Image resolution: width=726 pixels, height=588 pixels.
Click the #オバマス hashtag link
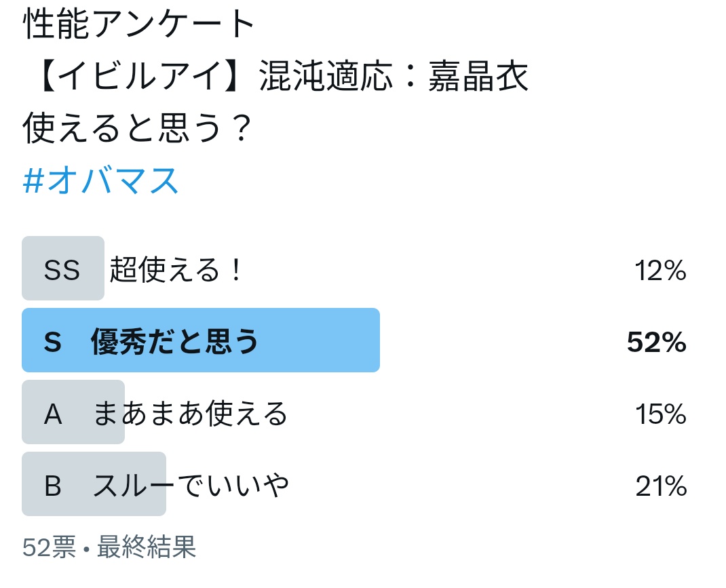100,180
